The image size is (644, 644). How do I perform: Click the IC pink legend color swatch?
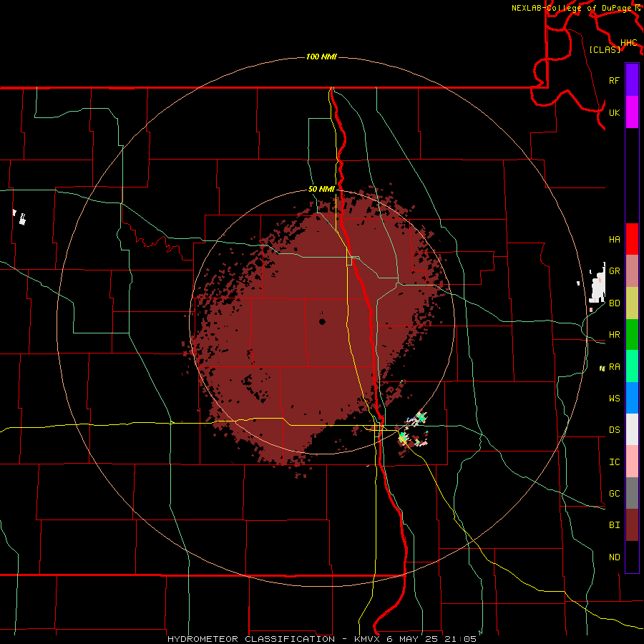pos(632,462)
